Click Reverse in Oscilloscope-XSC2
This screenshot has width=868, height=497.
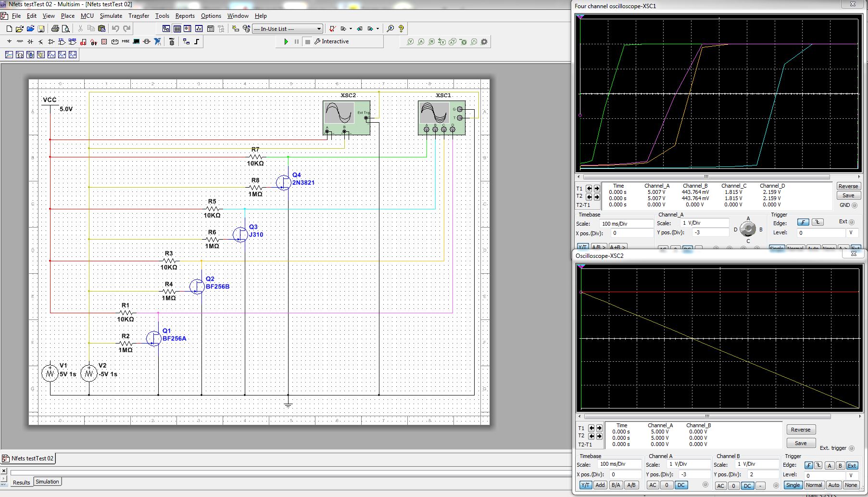click(x=801, y=430)
